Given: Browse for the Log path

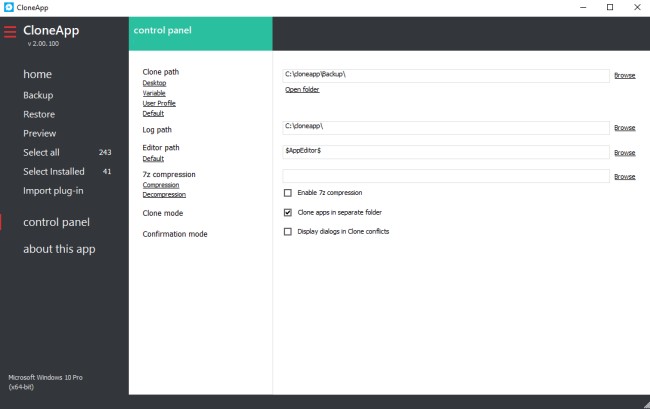Looking at the screenshot, I should [625, 128].
